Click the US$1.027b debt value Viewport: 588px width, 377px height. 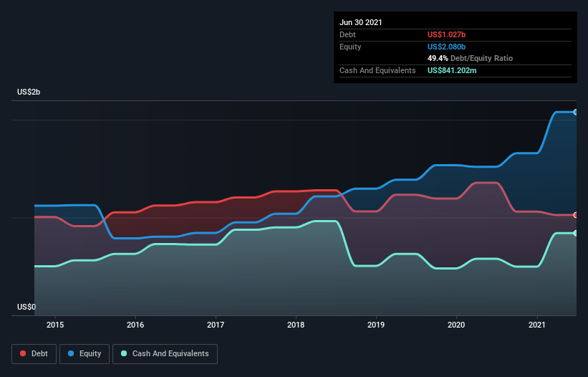[x=447, y=34]
